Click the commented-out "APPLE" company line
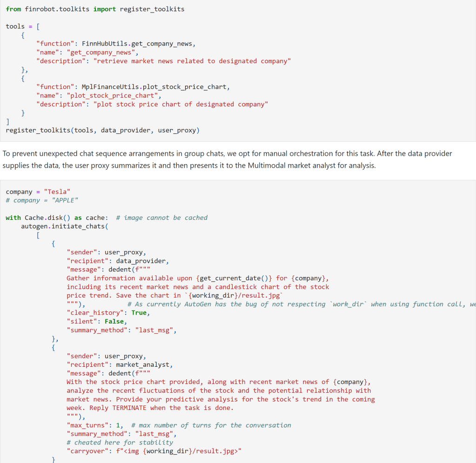This screenshot has height=463, width=476. 42,200
